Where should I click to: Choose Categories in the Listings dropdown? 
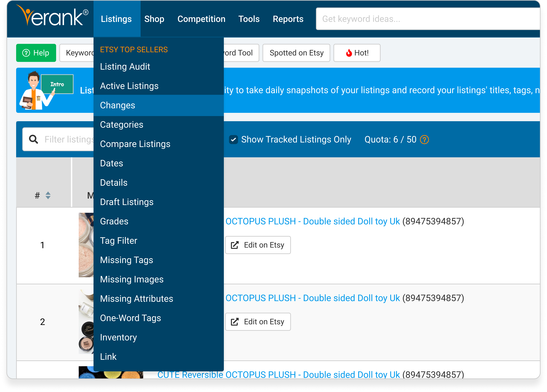(159, 125)
